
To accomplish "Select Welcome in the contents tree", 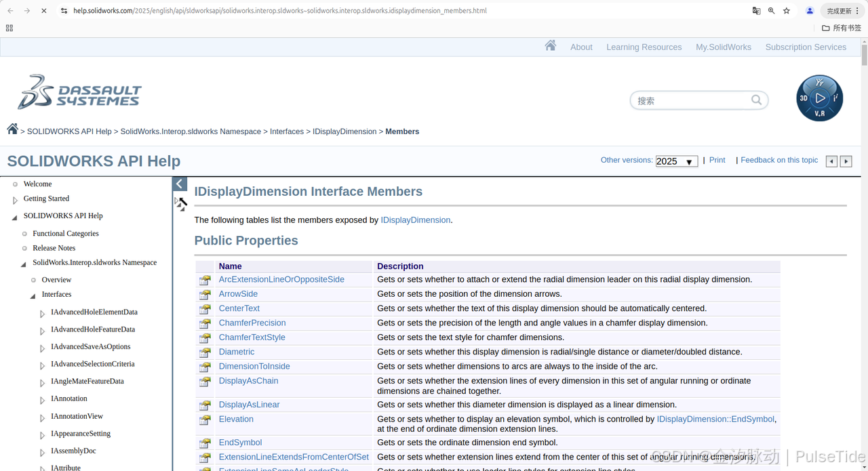I will (x=37, y=184).
